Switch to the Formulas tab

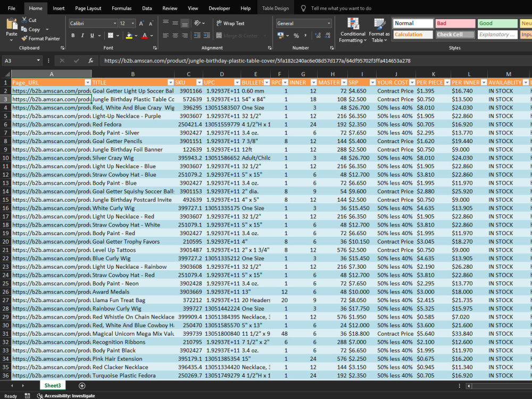click(x=121, y=8)
